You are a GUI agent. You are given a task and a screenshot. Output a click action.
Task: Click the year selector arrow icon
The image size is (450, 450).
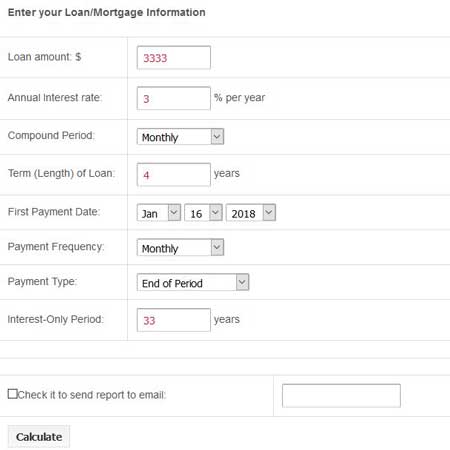pos(269,213)
